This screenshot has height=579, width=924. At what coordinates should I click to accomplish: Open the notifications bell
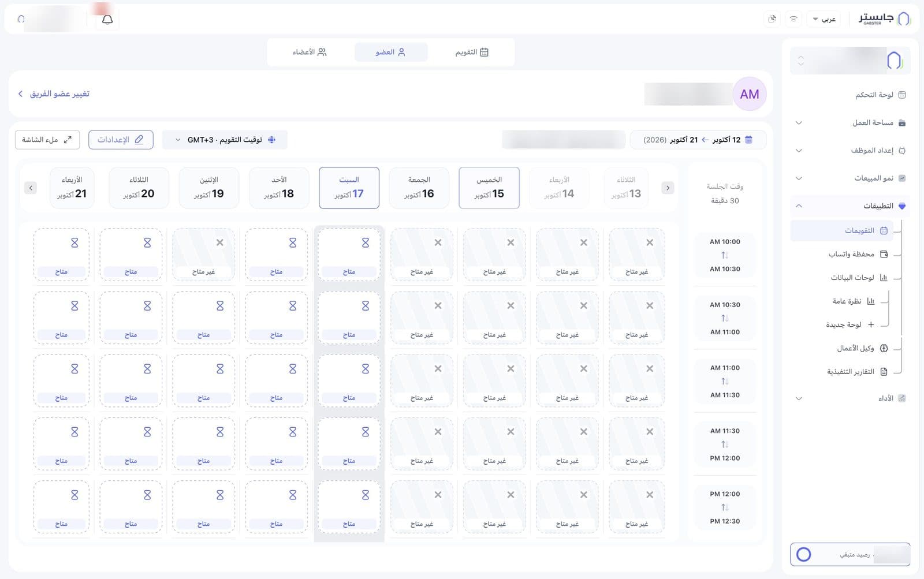107,19
